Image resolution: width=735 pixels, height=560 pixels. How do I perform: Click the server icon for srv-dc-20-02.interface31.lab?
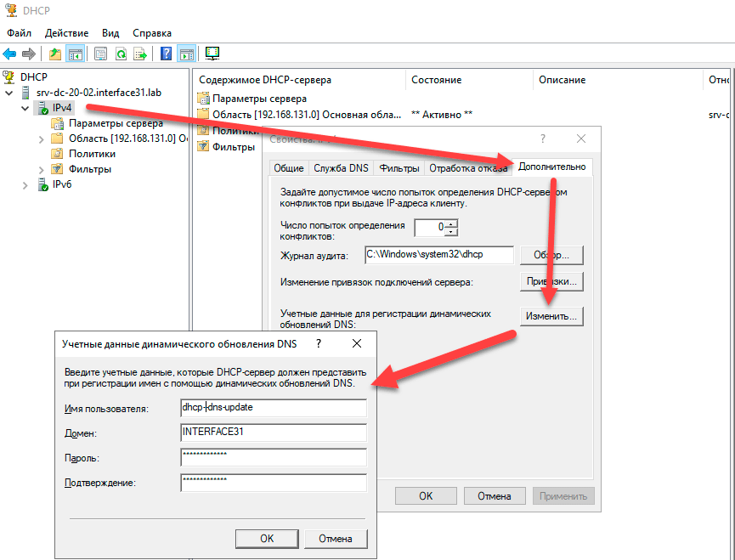(x=25, y=93)
